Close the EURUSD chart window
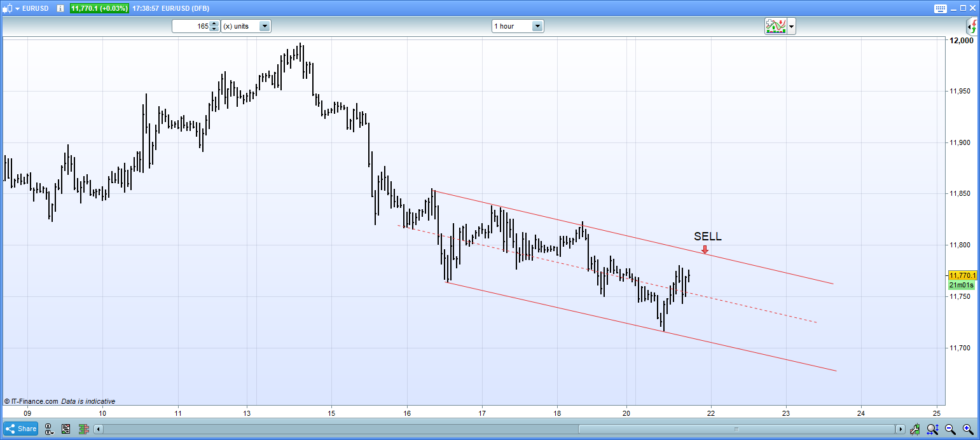Viewport: 980px width, 440px height. (972, 8)
